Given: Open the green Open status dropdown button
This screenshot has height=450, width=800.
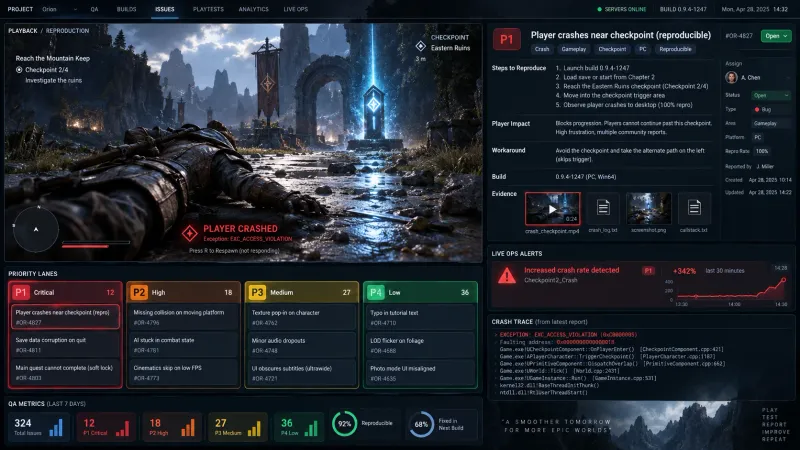Looking at the screenshot, I should pos(776,36).
